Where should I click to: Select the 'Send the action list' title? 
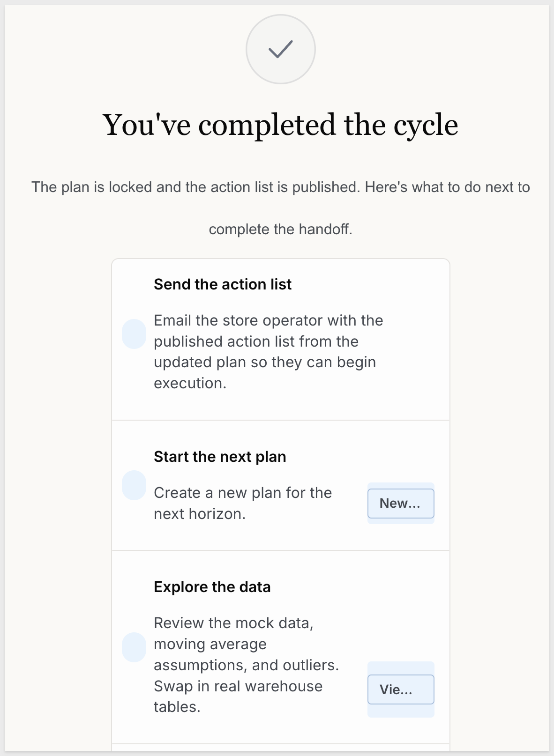pyautogui.click(x=223, y=284)
